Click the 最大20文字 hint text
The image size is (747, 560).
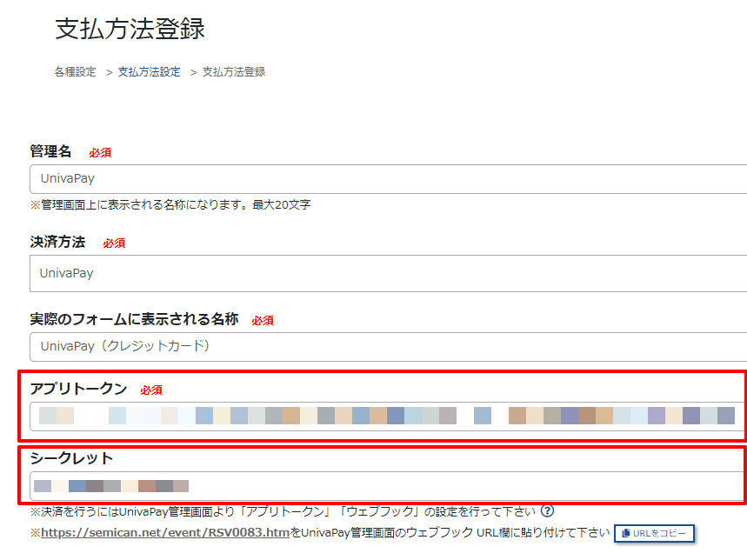[x=282, y=204]
